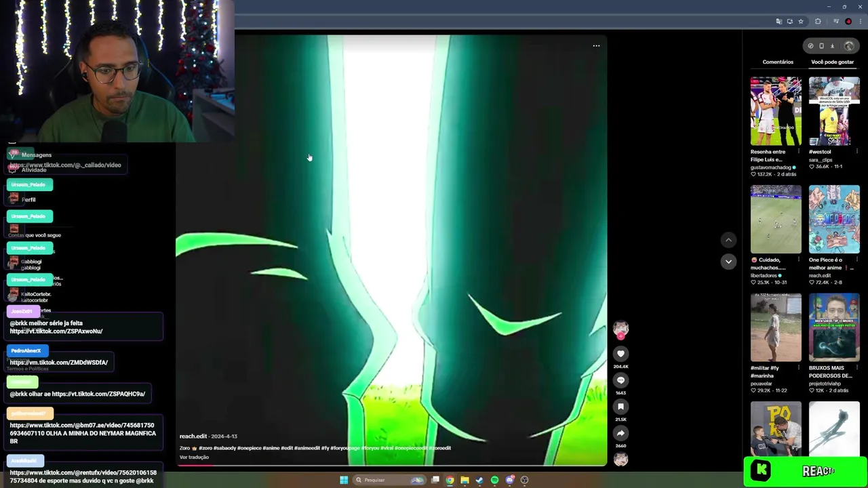Click the gustavomachadog author name
The height and width of the screenshot is (488, 868).
pyautogui.click(x=771, y=167)
